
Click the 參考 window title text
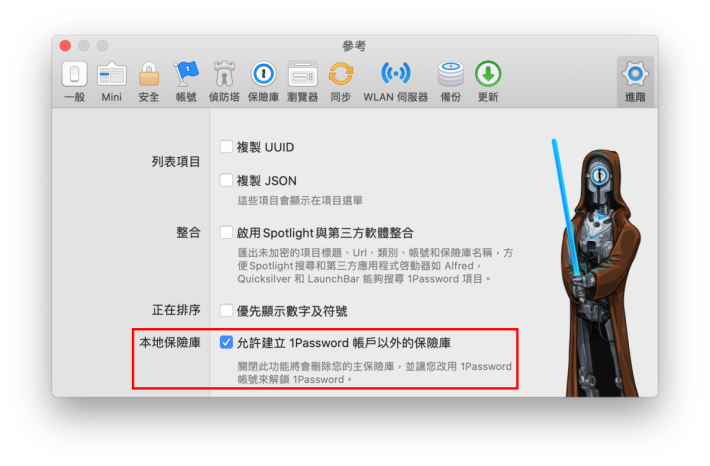click(354, 46)
